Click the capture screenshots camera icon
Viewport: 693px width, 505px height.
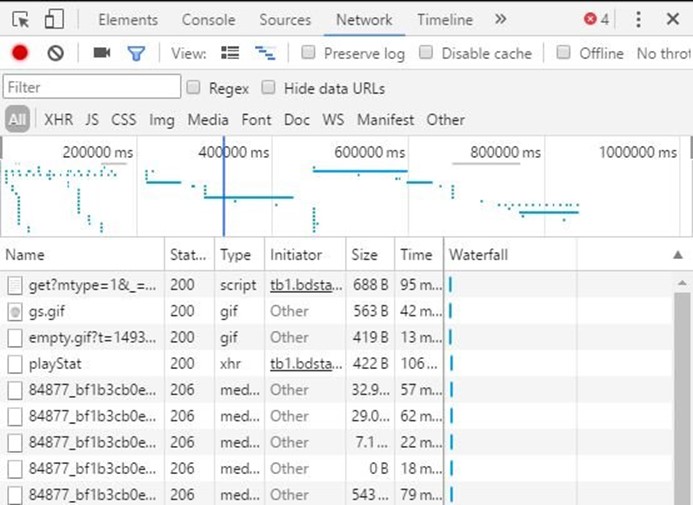101,53
